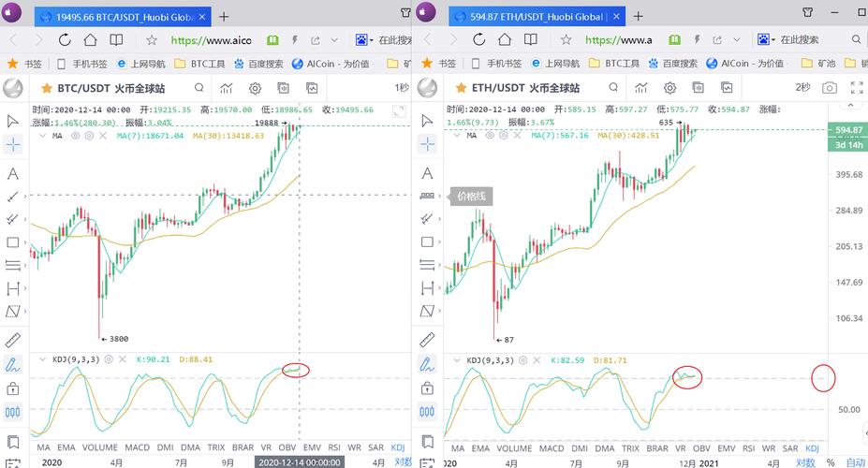Open the indicators icon in BTC/USDT toolbar

226,87
